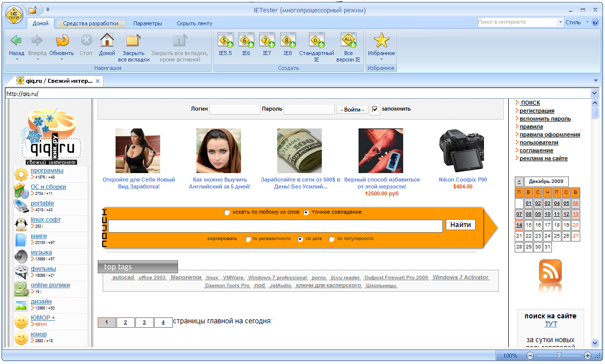Adjust the zoom slider in status bar
The width and height of the screenshot is (605, 364).
coord(559,356)
